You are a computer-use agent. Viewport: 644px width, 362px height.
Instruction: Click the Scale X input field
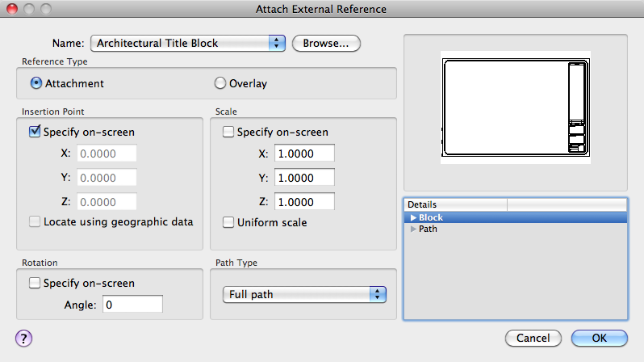304,154
